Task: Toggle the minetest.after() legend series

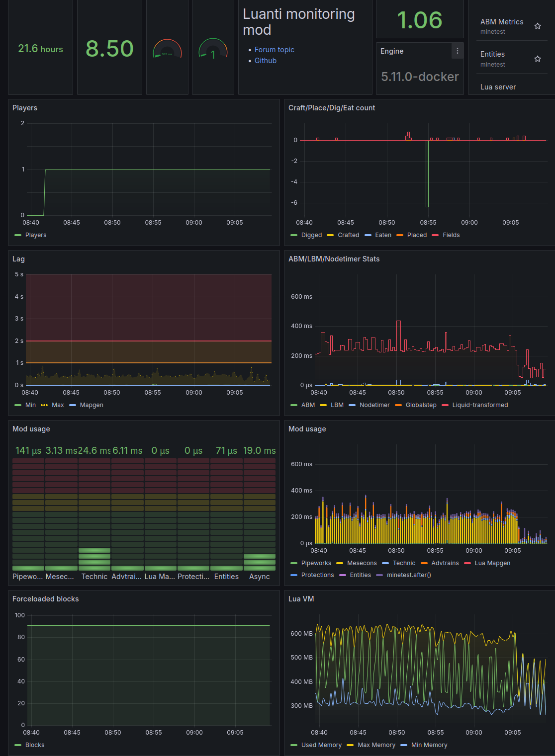Action: (x=408, y=575)
